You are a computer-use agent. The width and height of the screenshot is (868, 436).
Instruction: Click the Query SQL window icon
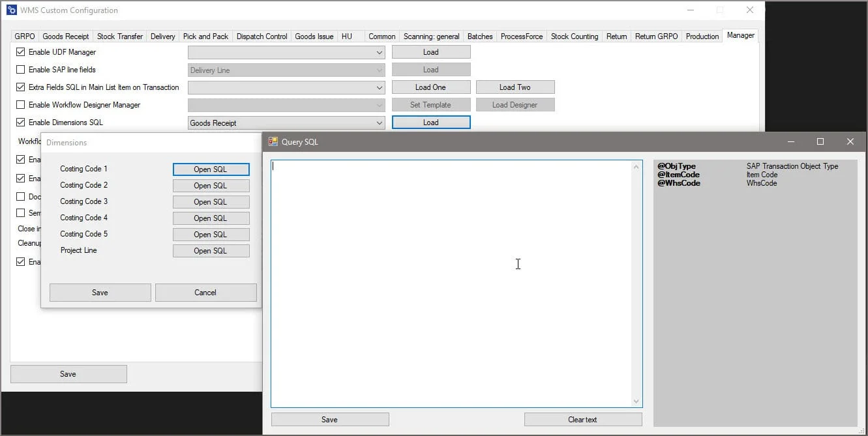pyautogui.click(x=273, y=141)
